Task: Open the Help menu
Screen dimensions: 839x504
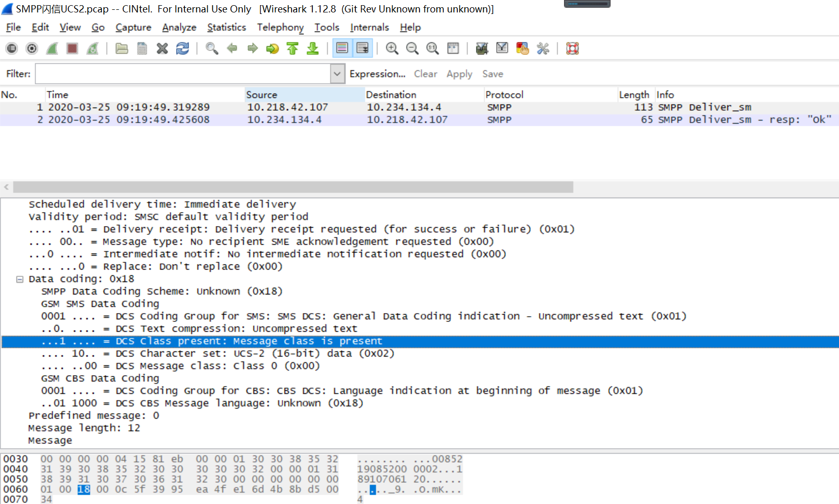Action: coord(410,27)
